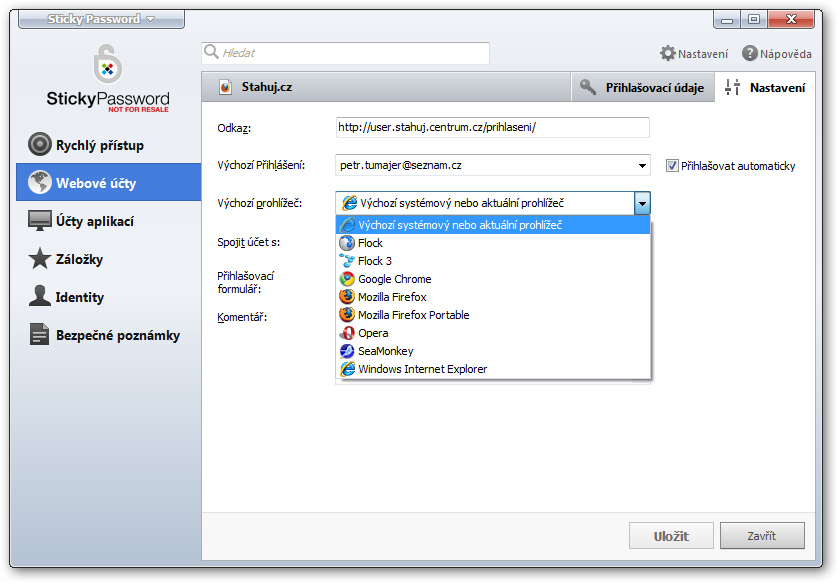Expand the Výchozí Přihlášení dropdown arrow
Viewport: 838px width, 583px height.
642,166
